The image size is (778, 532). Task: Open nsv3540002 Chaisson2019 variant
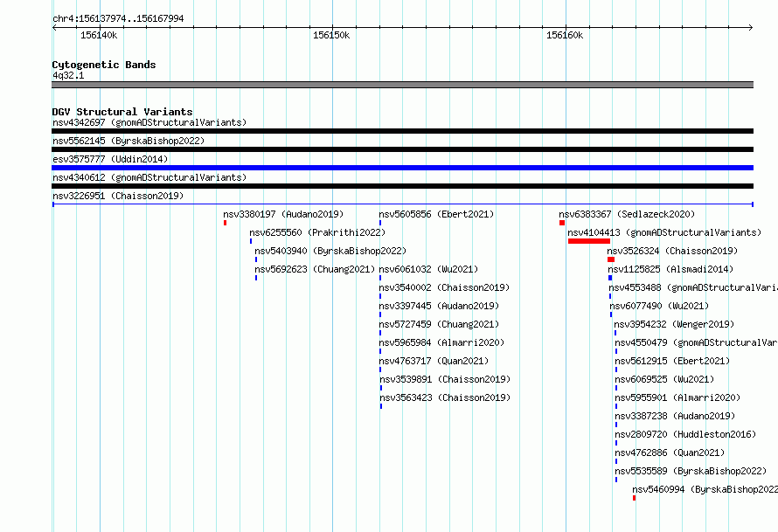point(445,287)
